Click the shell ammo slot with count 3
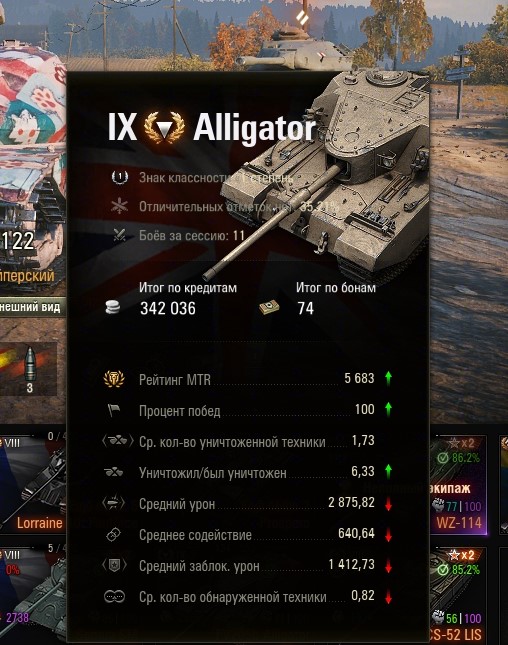508x645 pixels. point(29,369)
